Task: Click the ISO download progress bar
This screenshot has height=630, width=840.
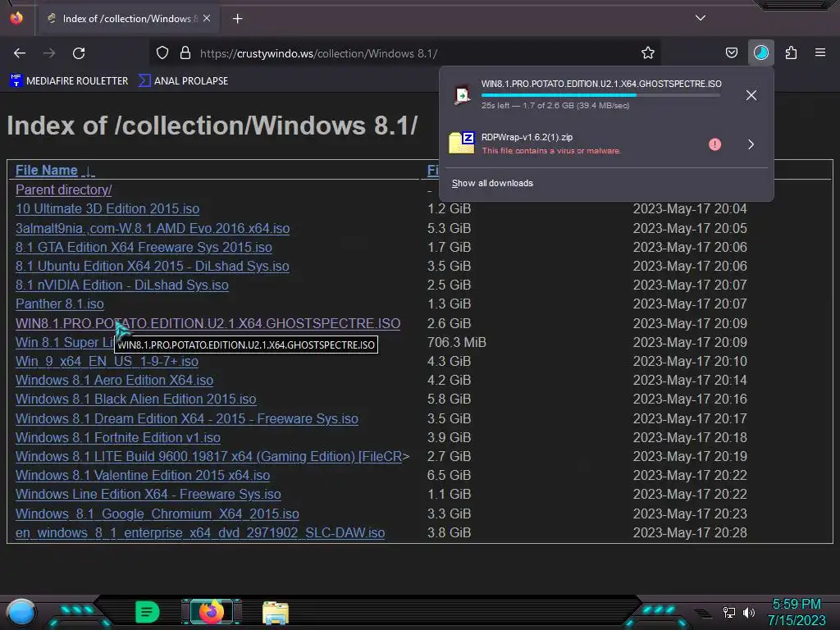Action: pyautogui.click(x=600, y=95)
